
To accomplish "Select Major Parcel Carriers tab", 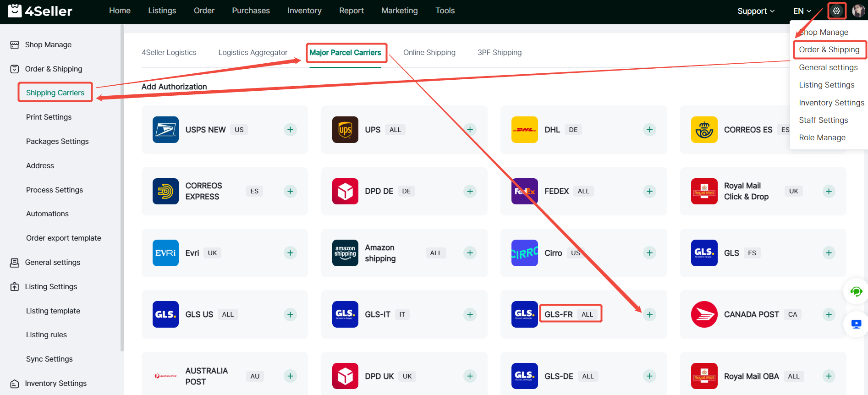I will pyautogui.click(x=345, y=52).
